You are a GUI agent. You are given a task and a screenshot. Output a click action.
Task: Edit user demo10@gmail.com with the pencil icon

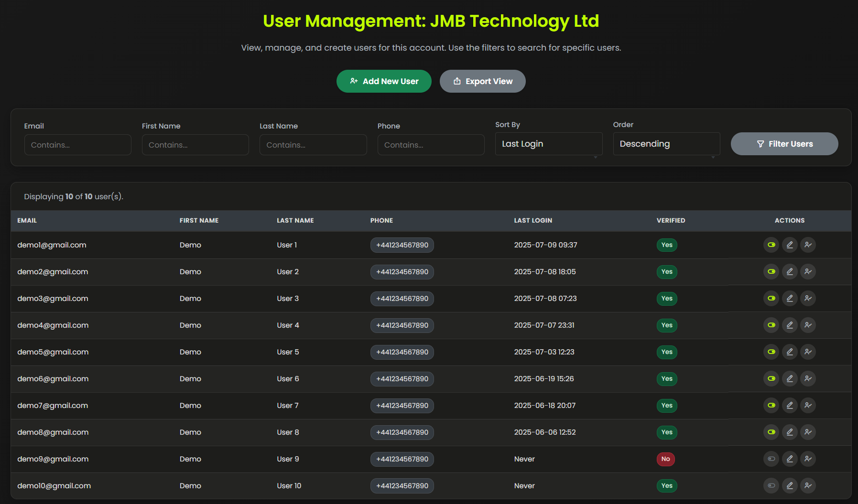tap(790, 486)
